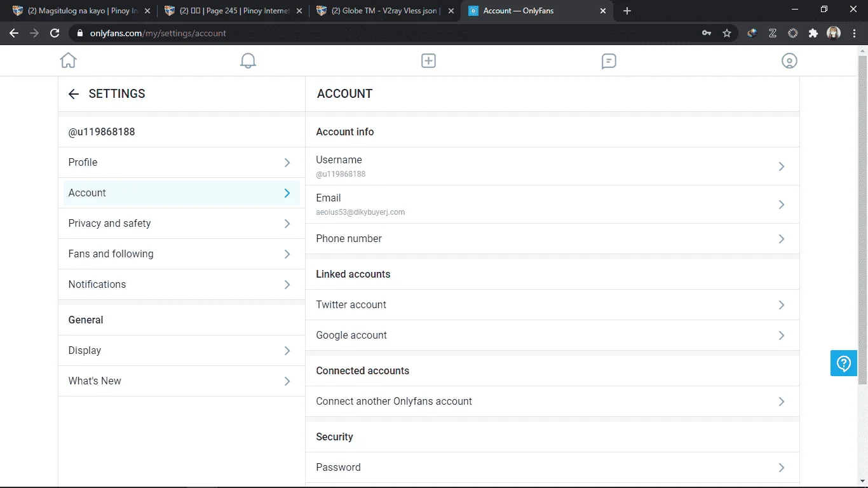The width and height of the screenshot is (868, 488).
Task: Go back using the Settings arrow
Action: [x=74, y=94]
